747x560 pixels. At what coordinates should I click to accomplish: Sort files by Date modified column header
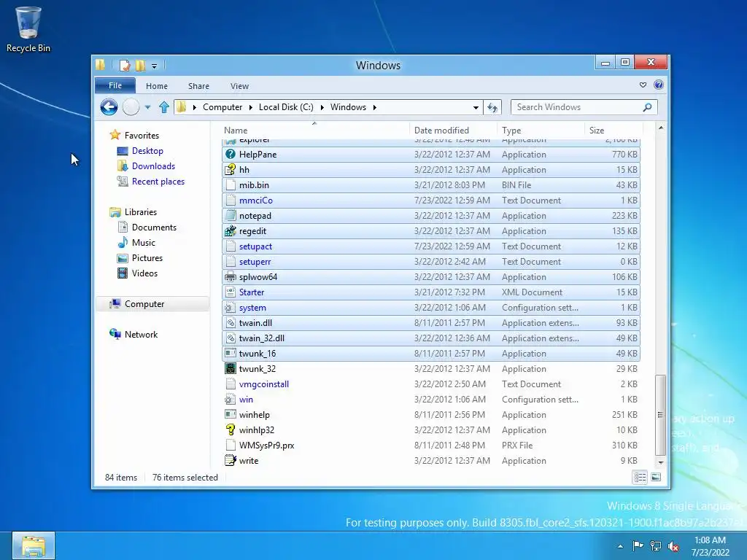453,130
